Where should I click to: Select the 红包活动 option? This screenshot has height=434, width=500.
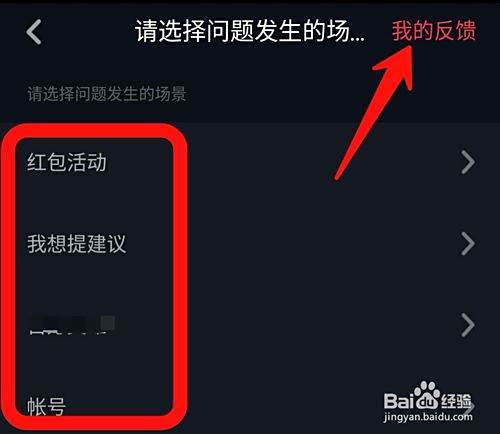coord(67,162)
